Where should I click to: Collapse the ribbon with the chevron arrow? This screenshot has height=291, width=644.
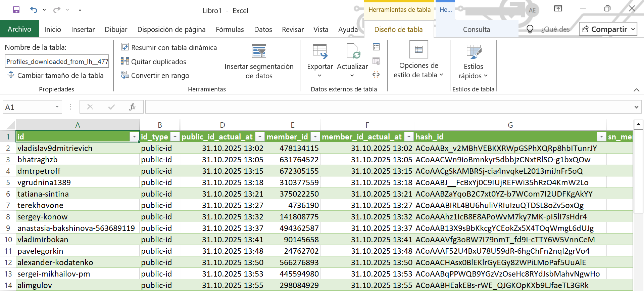636,90
